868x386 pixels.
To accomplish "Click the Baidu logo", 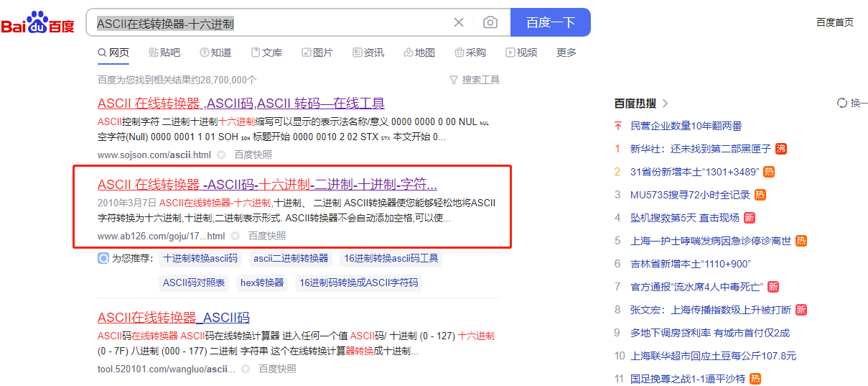I will pyautogui.click(x=37, y=23).
